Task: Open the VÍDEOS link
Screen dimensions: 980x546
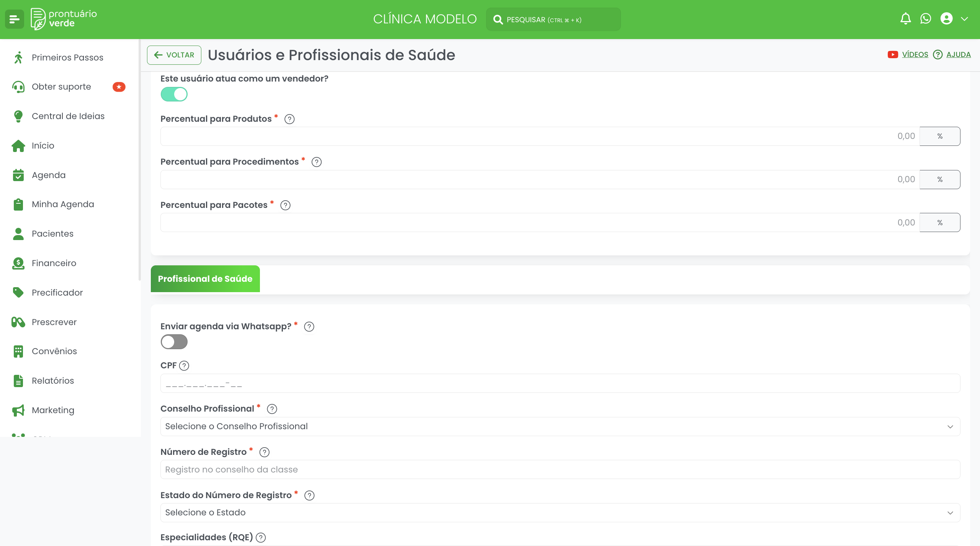Action: point(915,55)
